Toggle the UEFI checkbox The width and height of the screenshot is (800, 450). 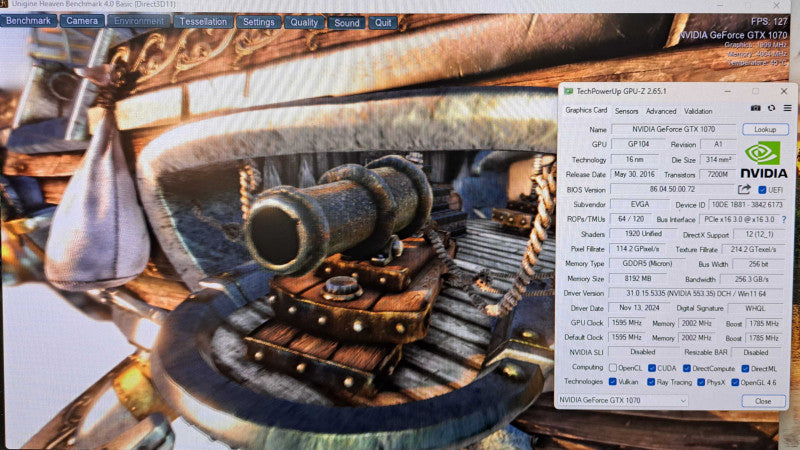click(x=762, y=190)
